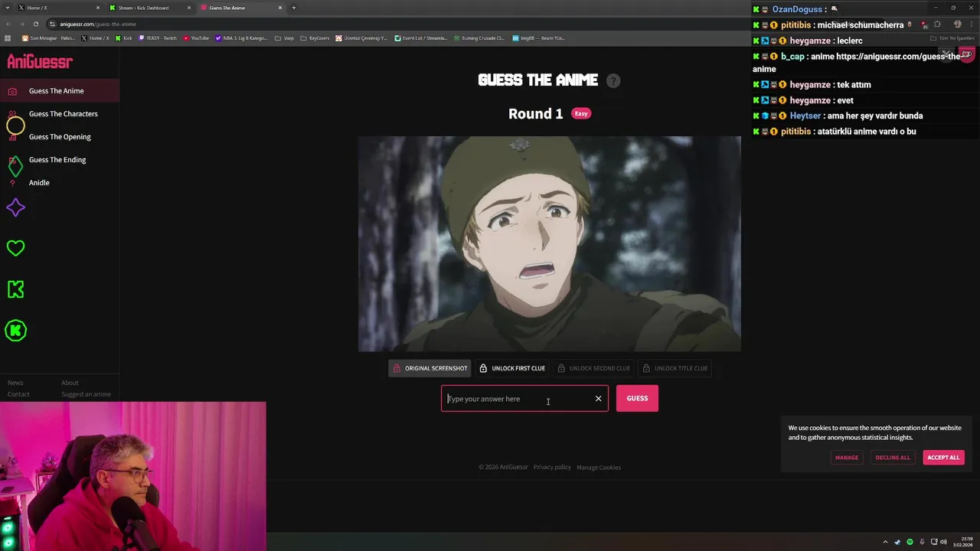Open Guess The Ending mode
This screenshot has height=551, width=980.
point(59,159)
